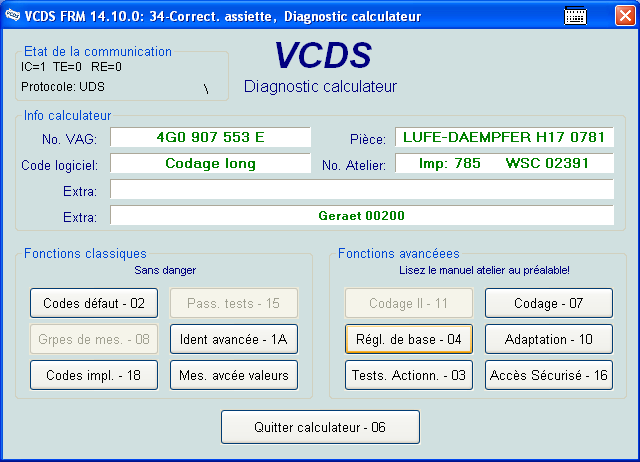Image resolution: width=640 pixels, height=462 pixels.
Task: Click 'Lisez le manuel atelier au préalable!' text
Action: pyautogui.click(x=484, y=270)
